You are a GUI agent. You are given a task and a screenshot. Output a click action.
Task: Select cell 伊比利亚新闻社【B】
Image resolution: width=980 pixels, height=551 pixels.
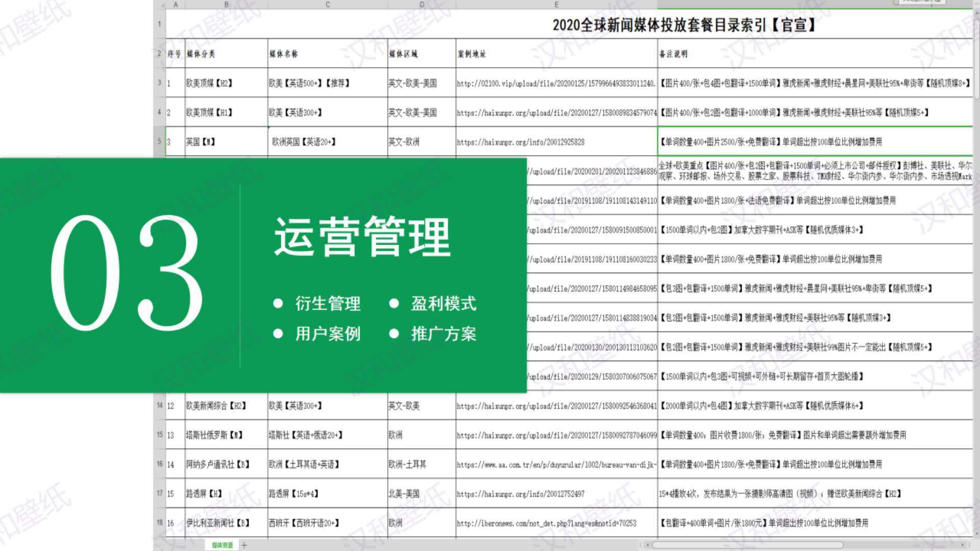[x=226, y=523]
